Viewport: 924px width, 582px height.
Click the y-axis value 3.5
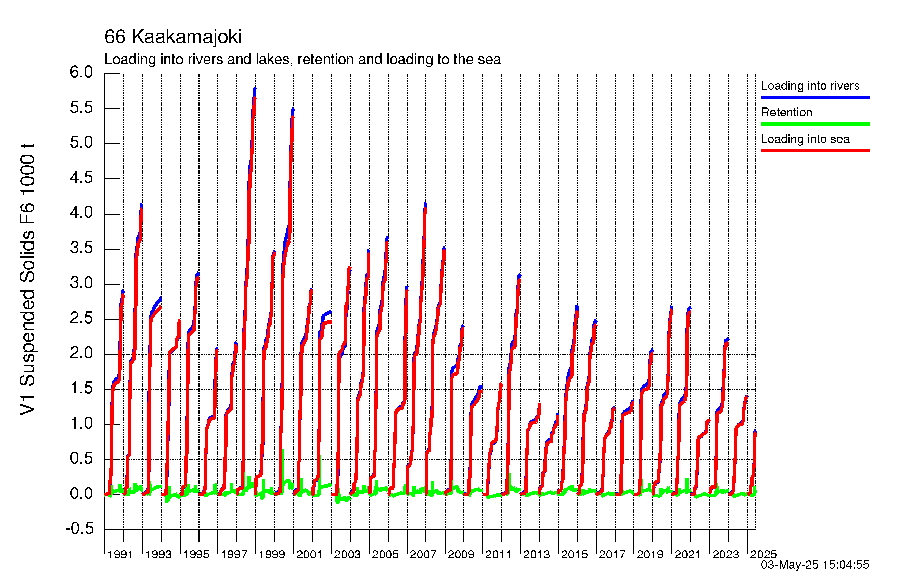coord(81,248)
